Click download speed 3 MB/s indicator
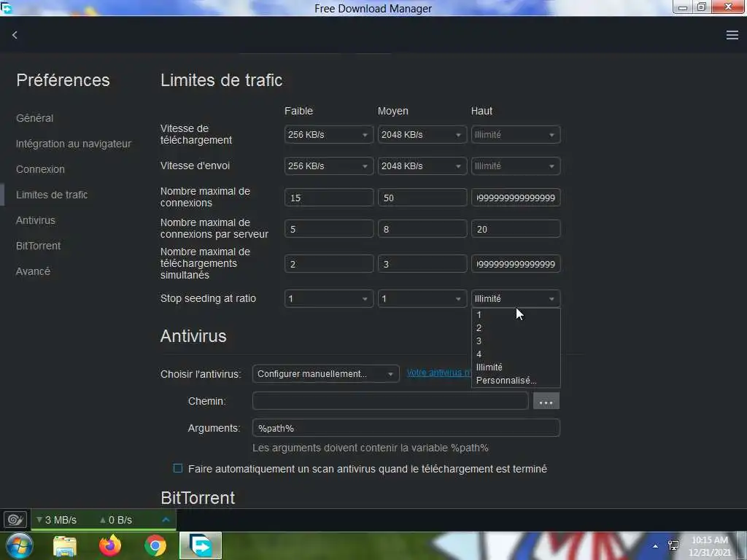The image size is (747, 560). pos(57,520)
